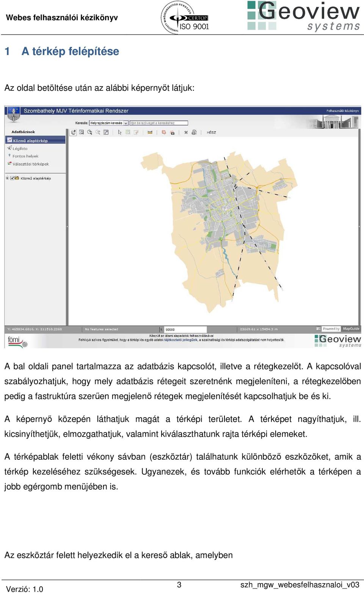Click the Geoview systems logo in map footer

pyautogui.click(x=338, y=341)
